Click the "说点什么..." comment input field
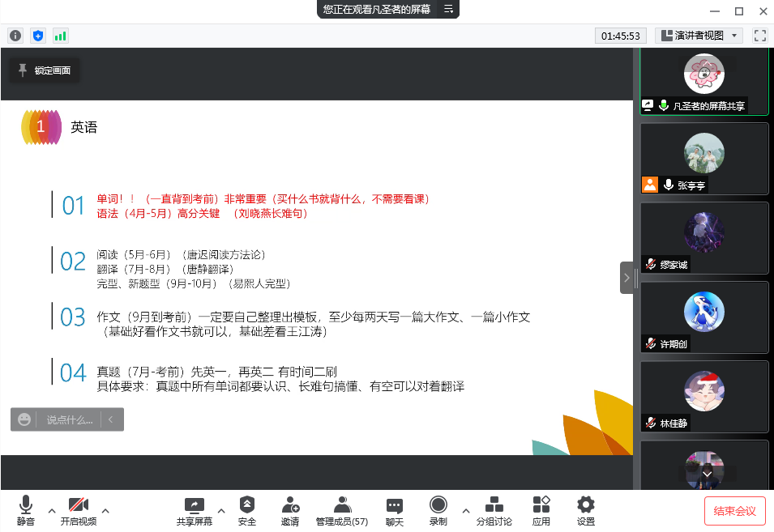The height and width of the screenshot is (532, 774). click(x=69, y=419)
